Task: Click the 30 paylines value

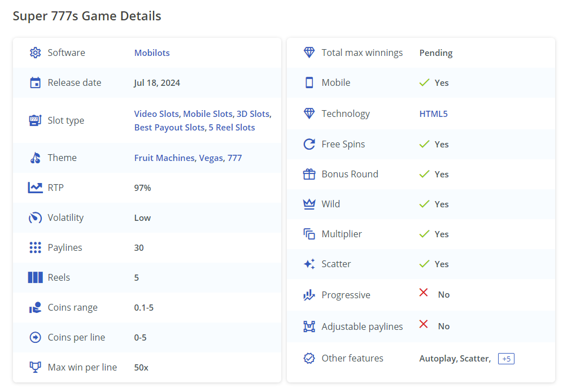Action: [139, 248]
